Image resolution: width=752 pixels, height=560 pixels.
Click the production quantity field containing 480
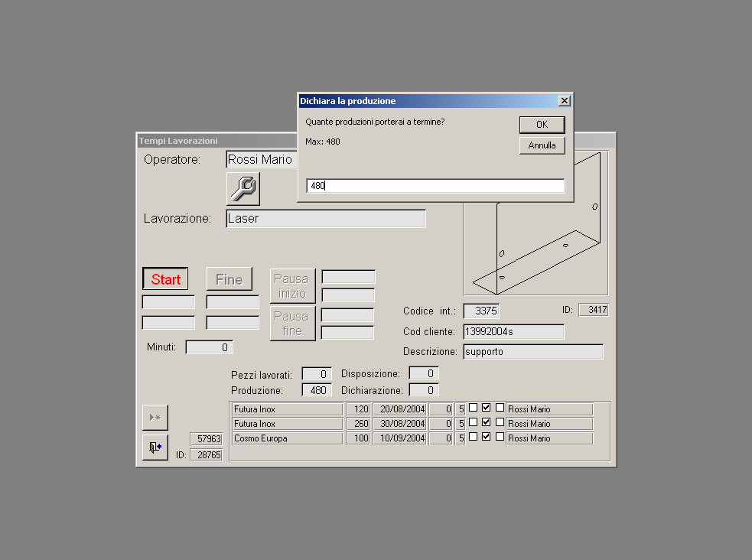(435, 186)
